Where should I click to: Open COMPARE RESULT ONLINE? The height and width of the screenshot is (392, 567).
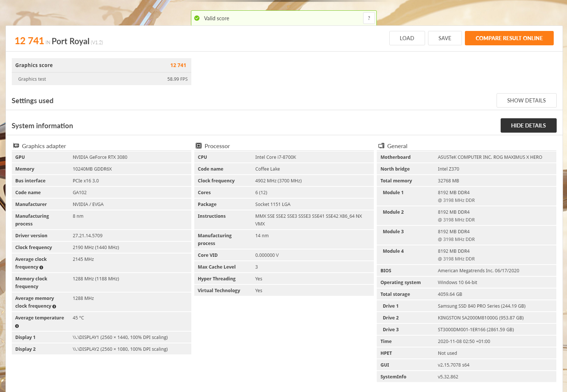pyautogui.click(x=509, y=38)
